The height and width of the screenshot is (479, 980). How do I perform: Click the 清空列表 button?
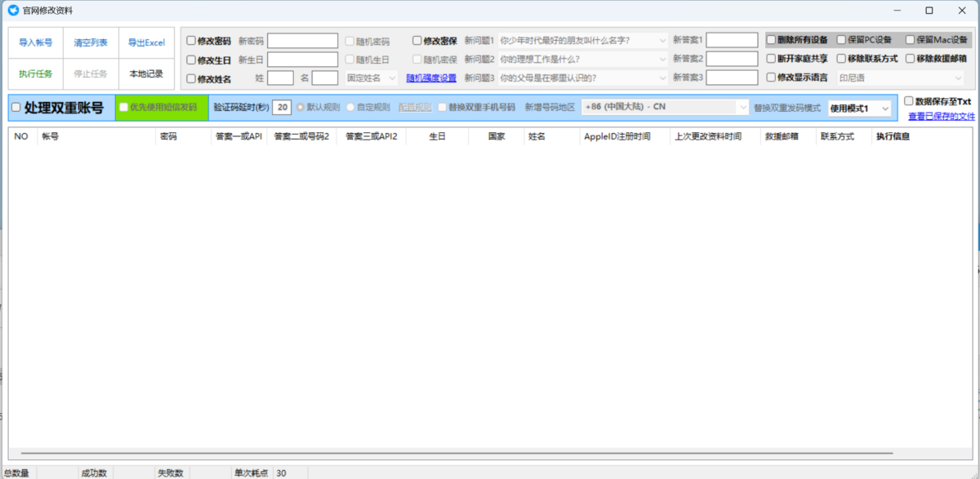[x=91, y=42]
